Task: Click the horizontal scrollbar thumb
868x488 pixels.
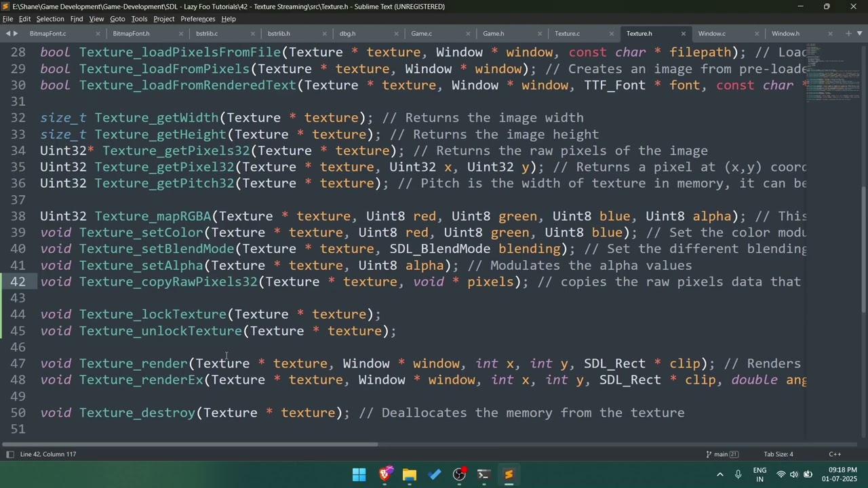Action: tap(190, 445)
